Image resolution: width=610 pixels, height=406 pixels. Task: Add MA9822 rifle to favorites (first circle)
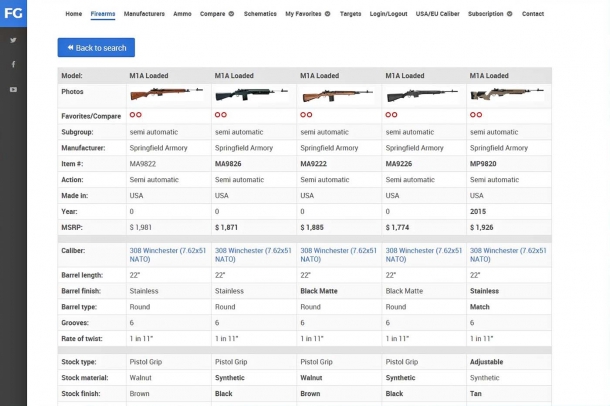[x=133, y=115]
